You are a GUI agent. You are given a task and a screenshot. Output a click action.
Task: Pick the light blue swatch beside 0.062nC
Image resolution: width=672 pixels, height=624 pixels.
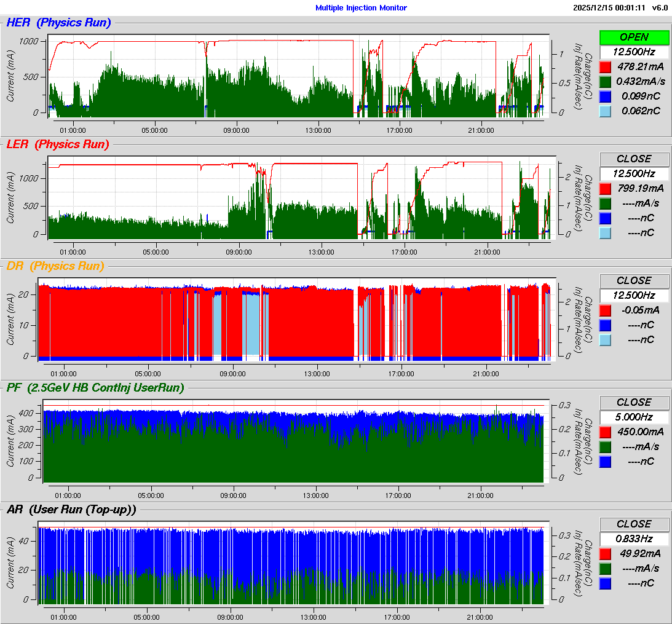[606, 111]
